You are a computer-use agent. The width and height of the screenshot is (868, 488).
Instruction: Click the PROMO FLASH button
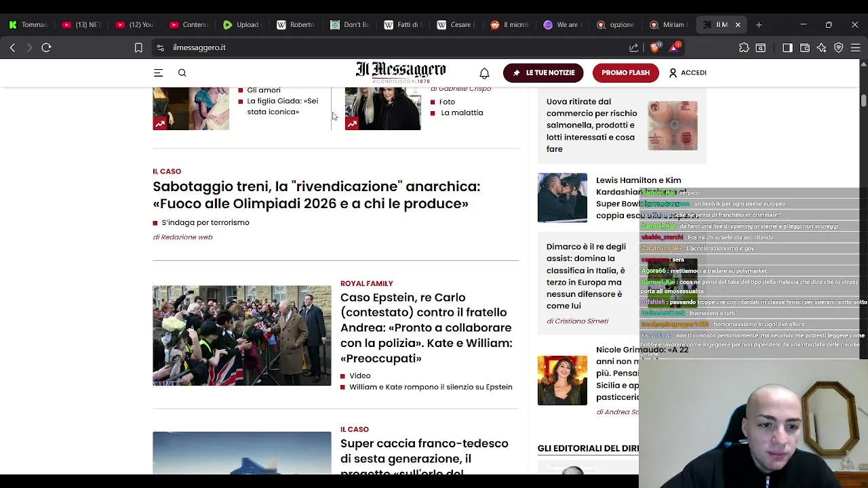point(625,73)
